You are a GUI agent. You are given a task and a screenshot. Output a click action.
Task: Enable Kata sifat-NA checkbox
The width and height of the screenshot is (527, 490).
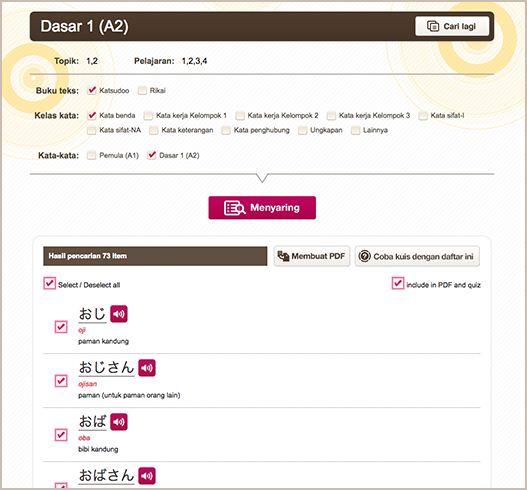coord(91,130)
